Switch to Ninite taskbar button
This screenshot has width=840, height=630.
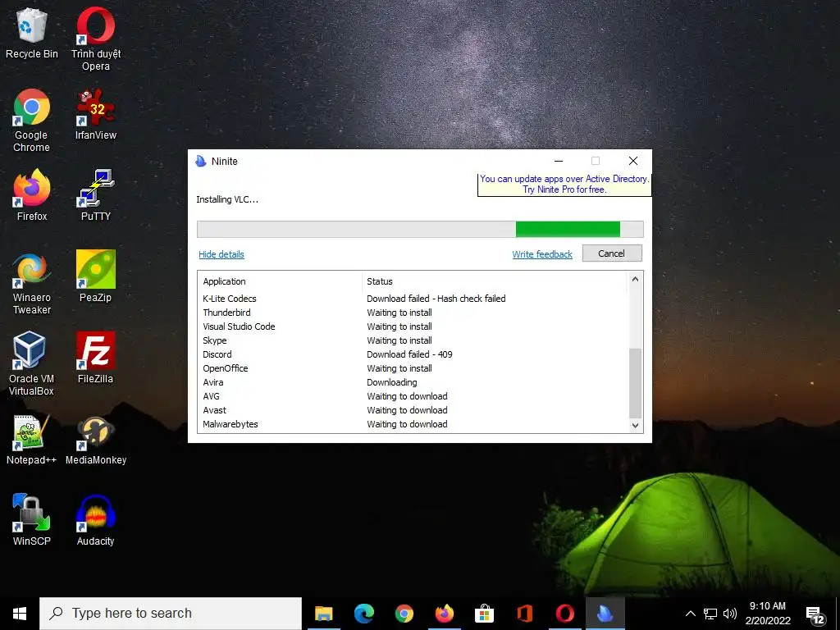click(x=605, y=614)
